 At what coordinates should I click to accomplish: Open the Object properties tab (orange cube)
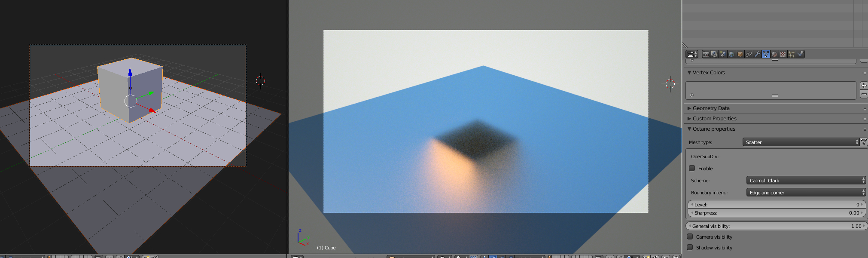pos(740,54)
